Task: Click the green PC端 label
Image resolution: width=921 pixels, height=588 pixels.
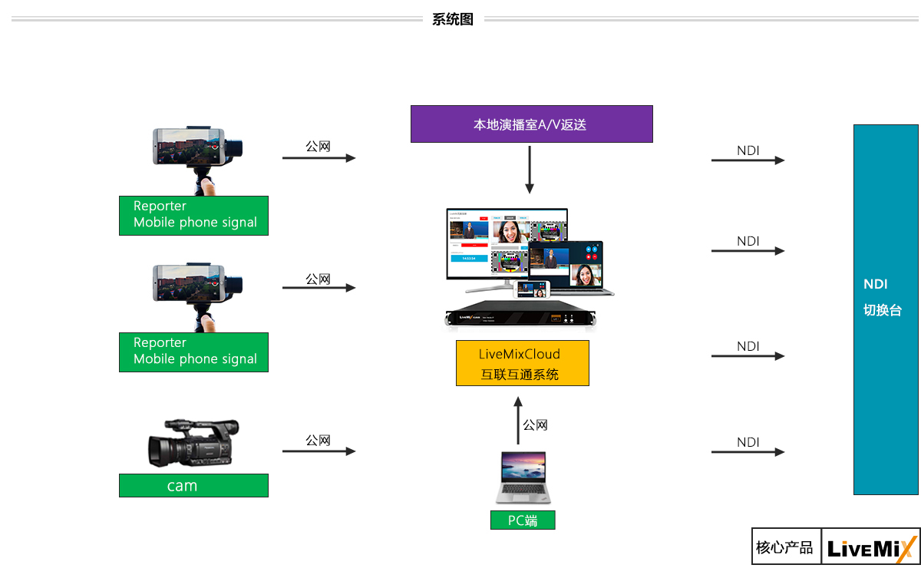Action: 523,520
